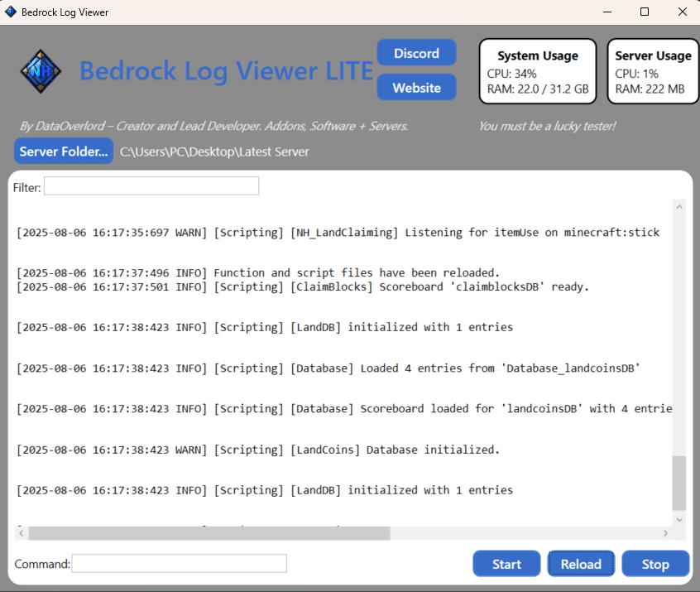Stop the Bedrock server
700x592 pixels.
(655, 564)
